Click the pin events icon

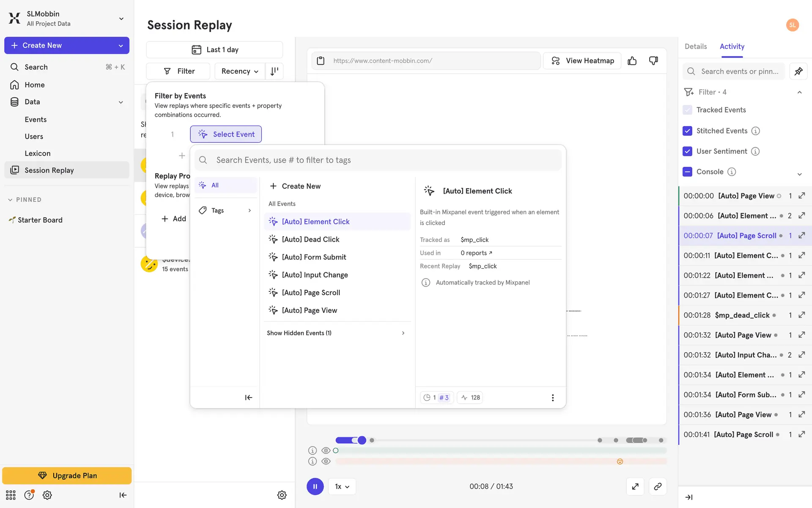pyautogui.click(x=798, y=71)
